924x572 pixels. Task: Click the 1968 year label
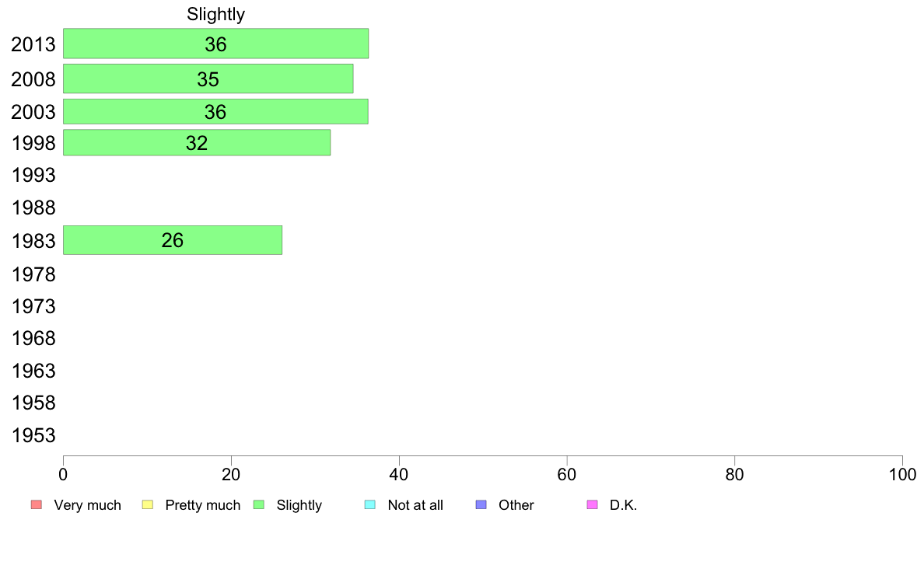(x=33, y=338)
